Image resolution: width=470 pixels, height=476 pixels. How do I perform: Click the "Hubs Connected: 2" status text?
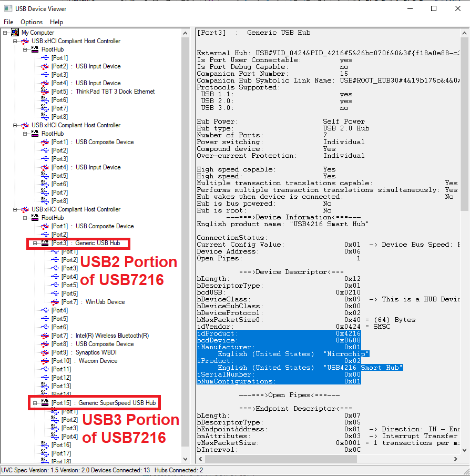[179, 470]
